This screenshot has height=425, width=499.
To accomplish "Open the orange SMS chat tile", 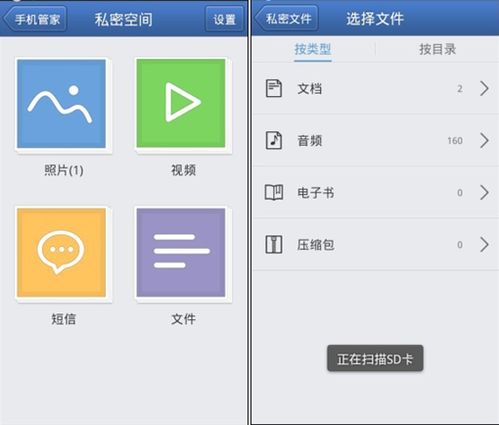I will 62,252.
